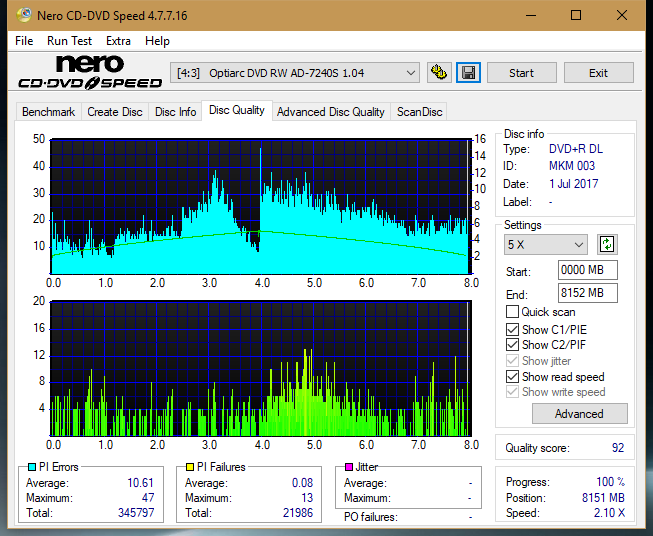Close the Nero CD-DVD Speed window
653x536 pixels.
[622, 15]
